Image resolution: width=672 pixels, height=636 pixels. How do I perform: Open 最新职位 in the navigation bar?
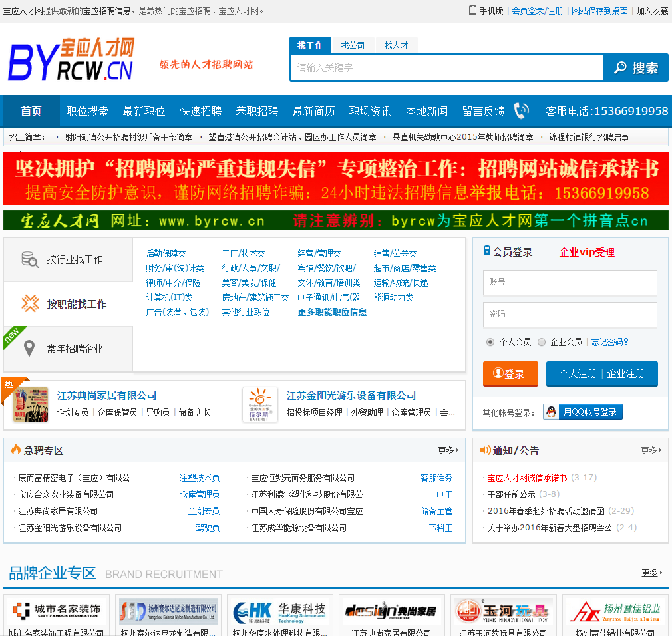pyautogui.click(x=144, y=111)
